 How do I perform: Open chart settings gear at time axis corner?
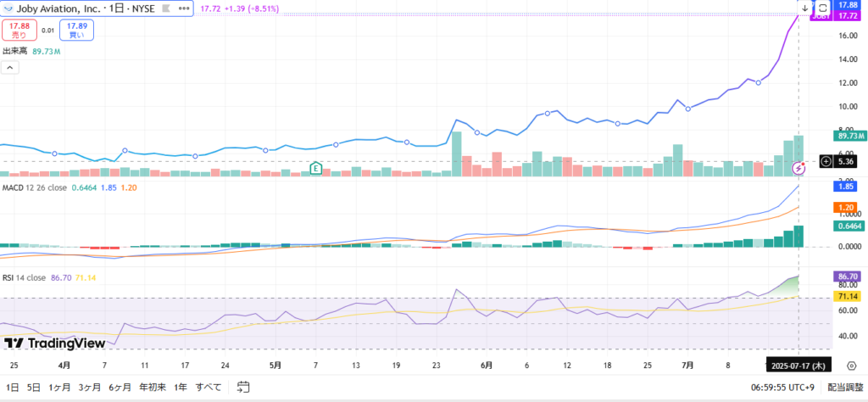point(852,366)
